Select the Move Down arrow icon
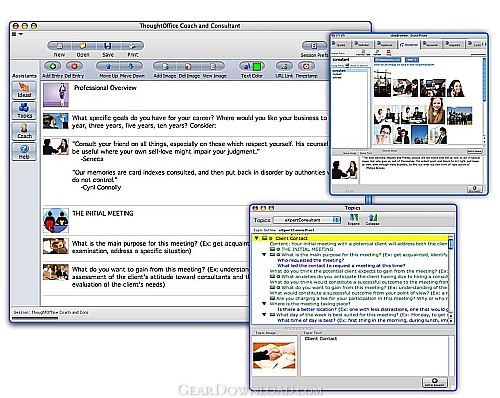The width and height of the screenshot is (500, 398). coord(131,66)
